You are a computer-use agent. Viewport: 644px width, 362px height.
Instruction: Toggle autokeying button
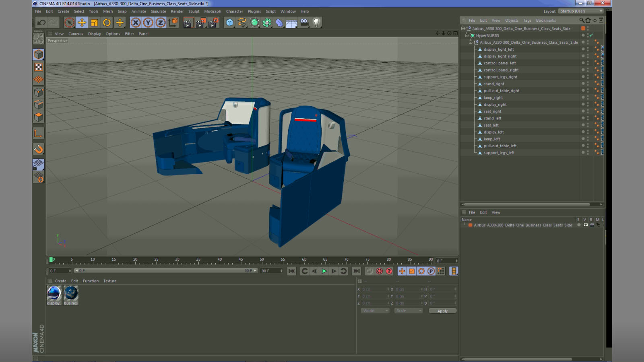[x=379, y=271]
